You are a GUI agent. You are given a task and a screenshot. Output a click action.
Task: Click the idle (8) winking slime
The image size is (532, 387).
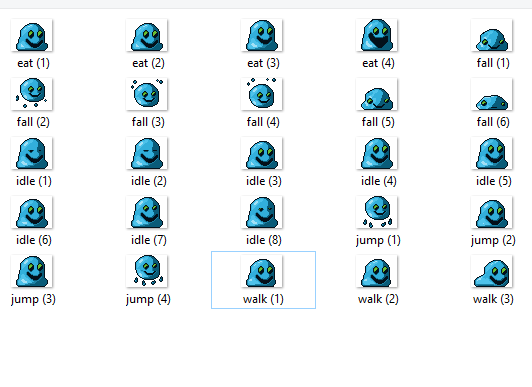[262, 212]
